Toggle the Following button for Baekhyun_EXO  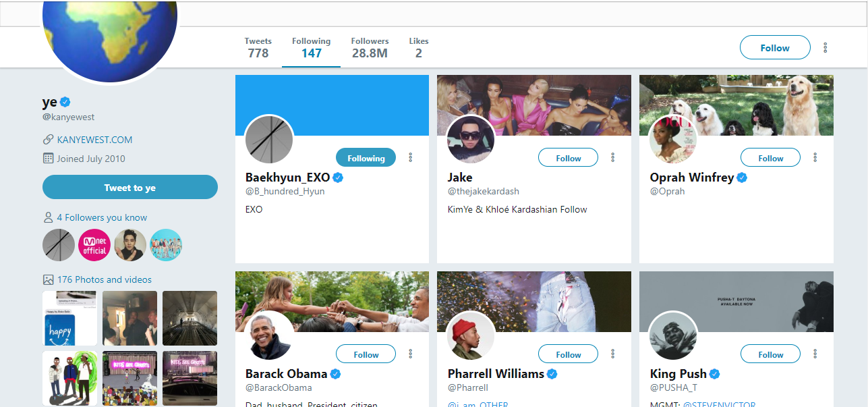click(x=366, y=158)
